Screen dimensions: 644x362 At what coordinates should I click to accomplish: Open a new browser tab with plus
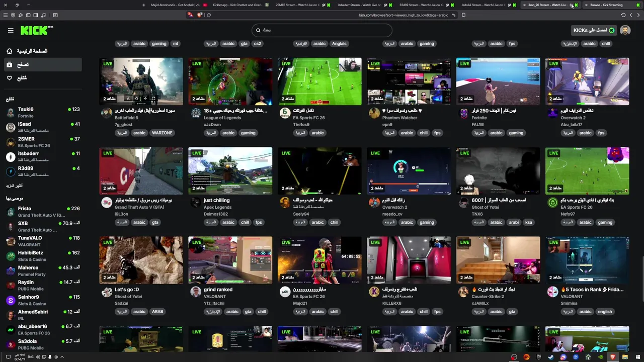coord(144,5)
